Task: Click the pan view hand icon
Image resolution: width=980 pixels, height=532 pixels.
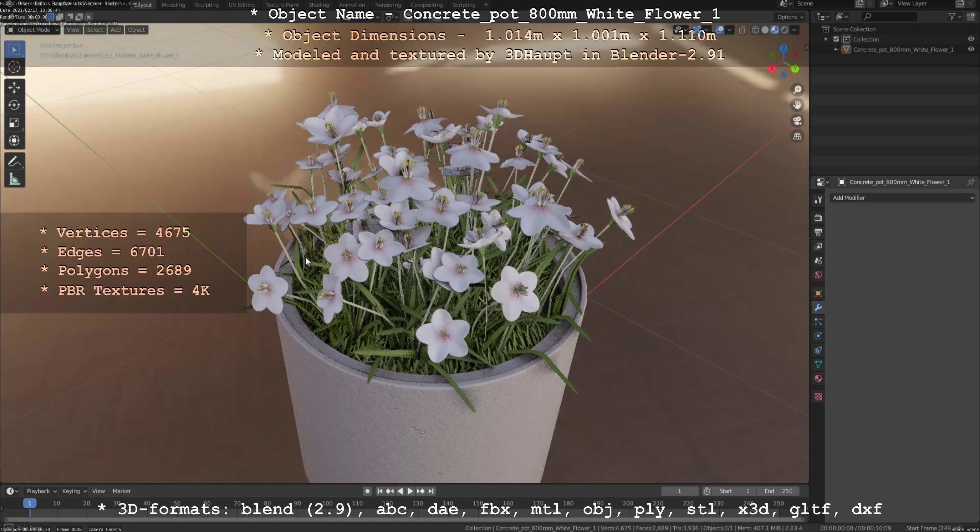Action: [797, 105]
